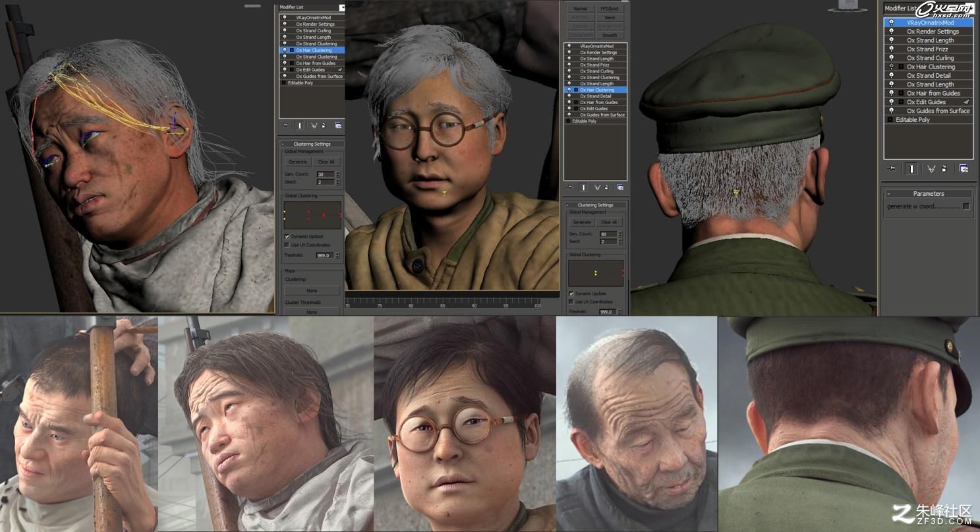This screenshot has height=532, width=980.
Task: Apply the FFD(box) modifier button
Action: pyautogui.click(x=610, y=9)
